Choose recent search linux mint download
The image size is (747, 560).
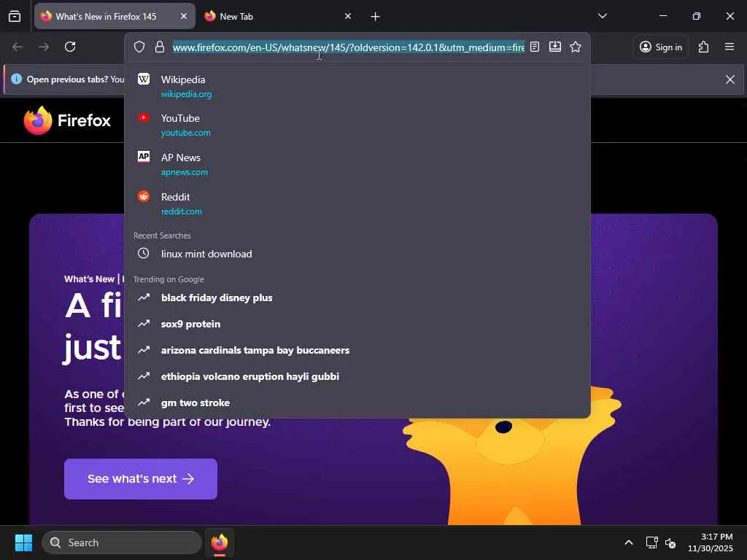[x=357, y=254]
